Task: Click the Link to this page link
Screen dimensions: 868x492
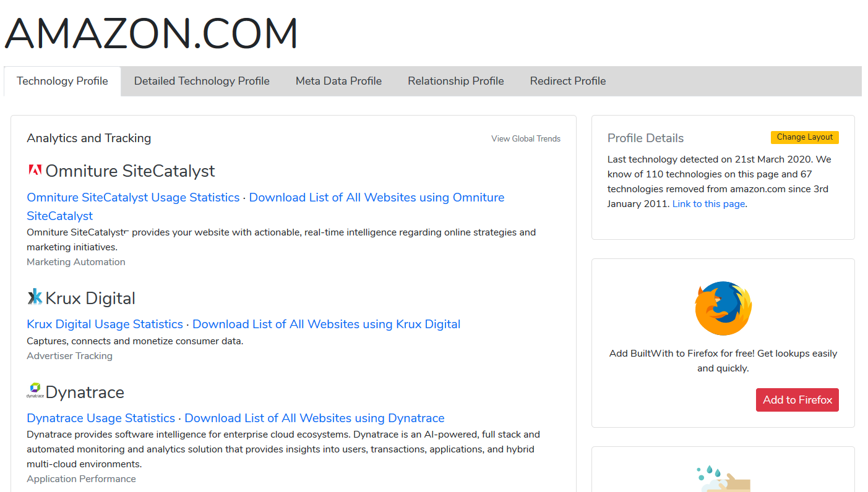Action: coord(709,204)
